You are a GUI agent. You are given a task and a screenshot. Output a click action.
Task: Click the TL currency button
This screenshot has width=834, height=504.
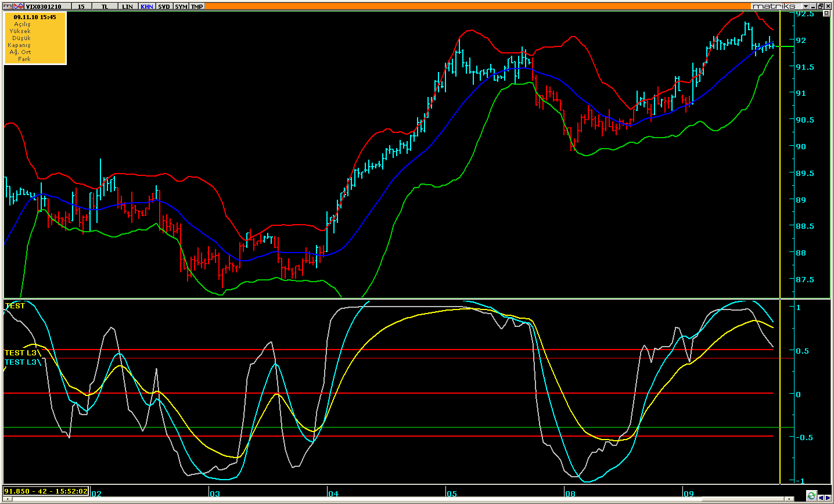pyautogui.click(x=105, y=6)
